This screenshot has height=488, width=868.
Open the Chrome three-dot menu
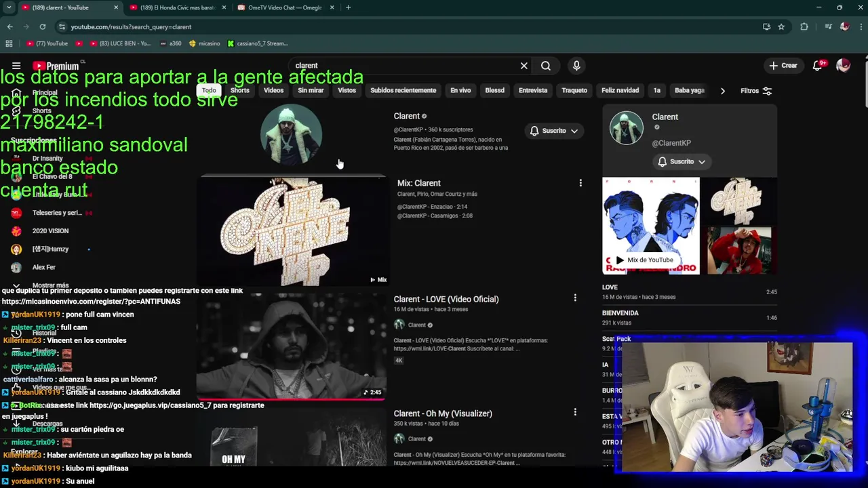(x=860, y=26)
